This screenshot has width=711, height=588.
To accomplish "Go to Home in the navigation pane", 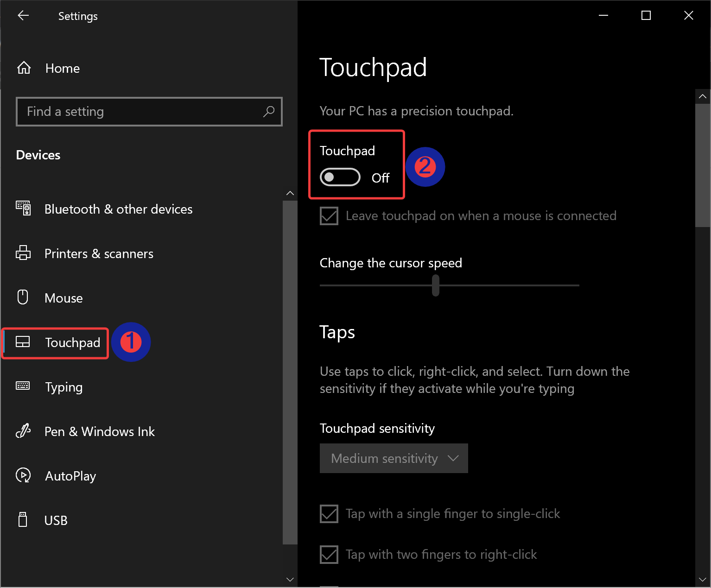I will pos(62,68).
